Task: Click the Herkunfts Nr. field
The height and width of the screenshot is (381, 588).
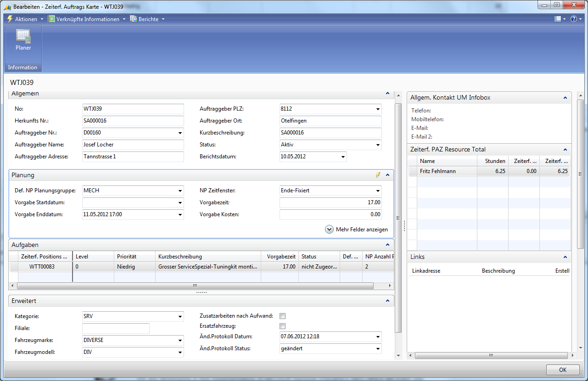Action: [133, 121]
